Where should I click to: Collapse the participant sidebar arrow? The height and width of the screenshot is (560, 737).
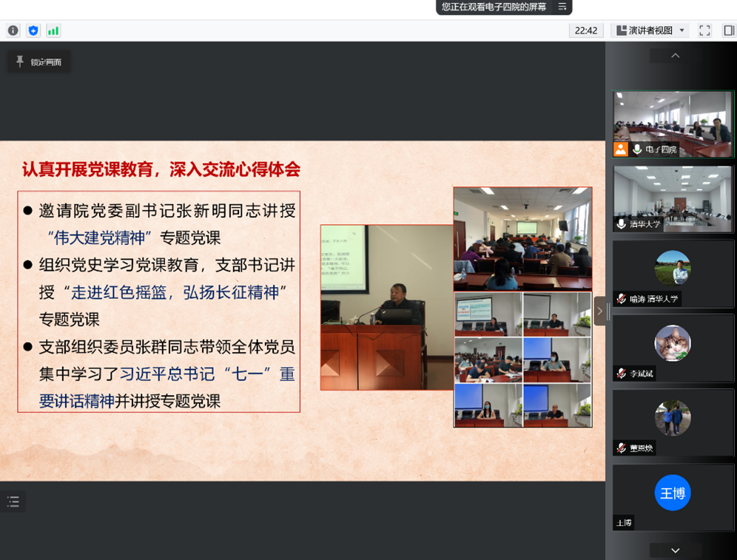click(600, 311)
